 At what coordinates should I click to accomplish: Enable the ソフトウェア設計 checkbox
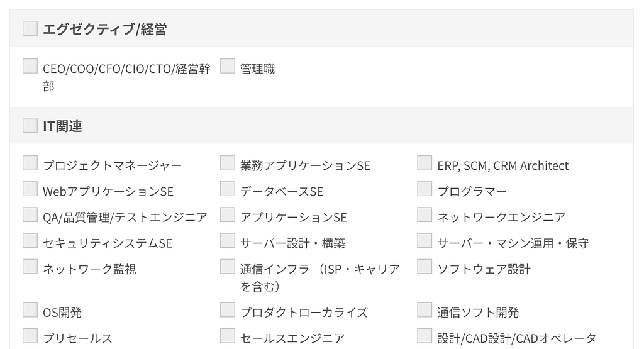[425, 267]
